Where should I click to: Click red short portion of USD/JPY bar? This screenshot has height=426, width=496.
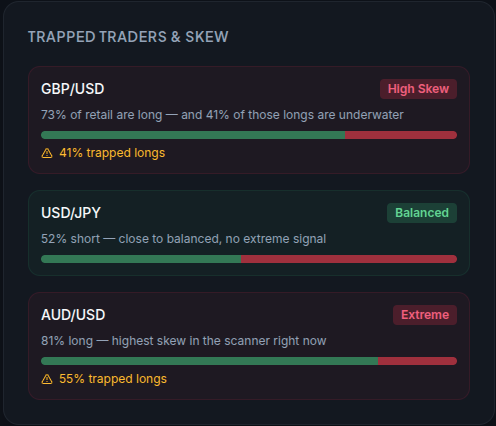(349, 259)
